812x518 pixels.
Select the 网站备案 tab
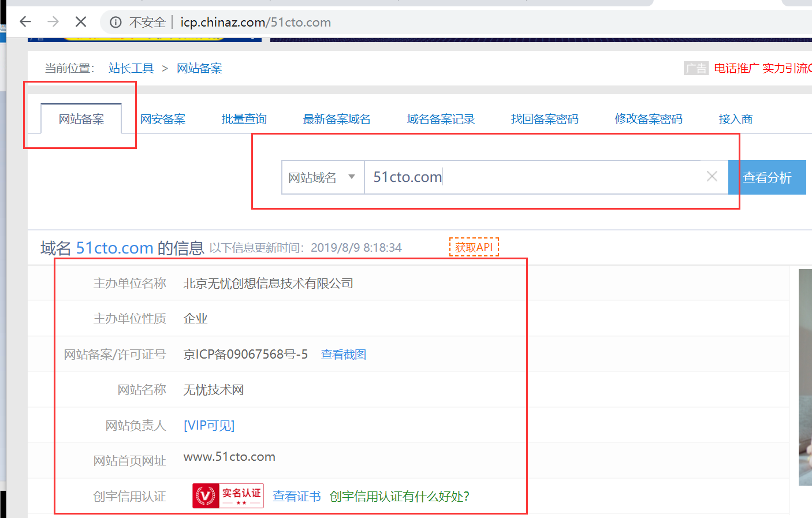pos(81,119)
